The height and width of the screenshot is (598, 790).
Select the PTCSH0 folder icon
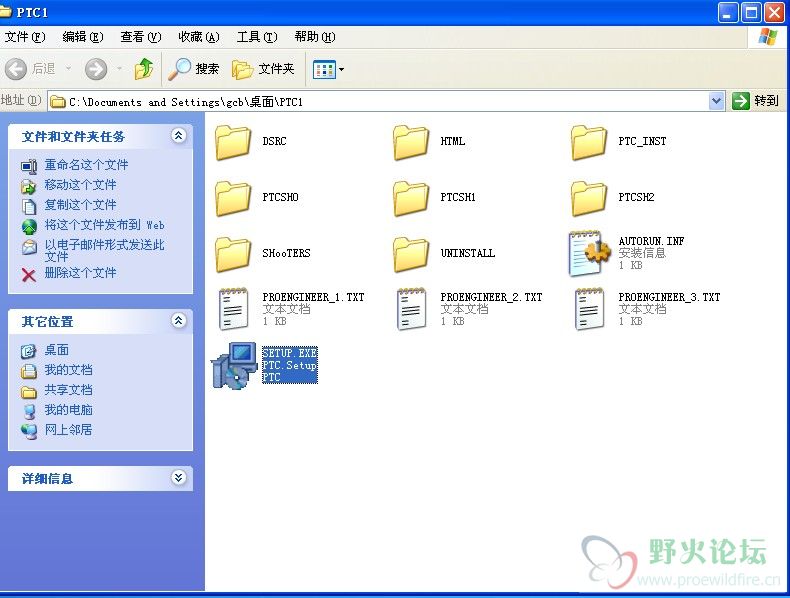233,198
